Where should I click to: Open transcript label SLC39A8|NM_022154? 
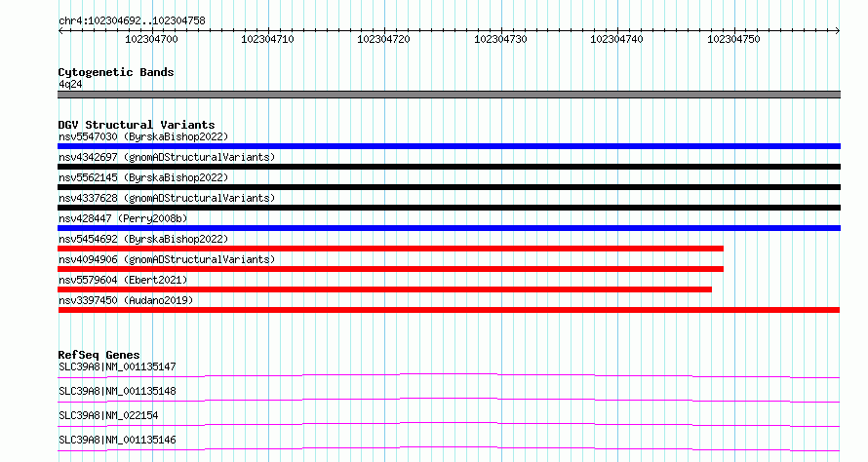click(108, 415)
